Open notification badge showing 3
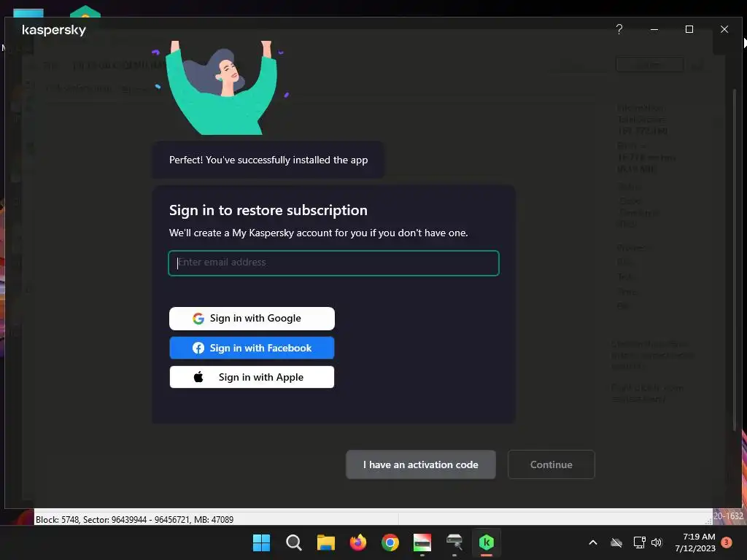This screenshot has width=747, height=560. click(x=727, y=542)
